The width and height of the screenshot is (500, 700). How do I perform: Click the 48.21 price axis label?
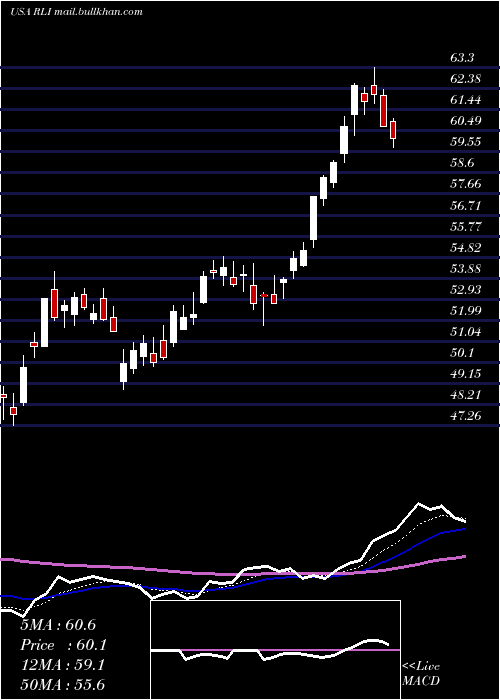(x=466, y=395)
